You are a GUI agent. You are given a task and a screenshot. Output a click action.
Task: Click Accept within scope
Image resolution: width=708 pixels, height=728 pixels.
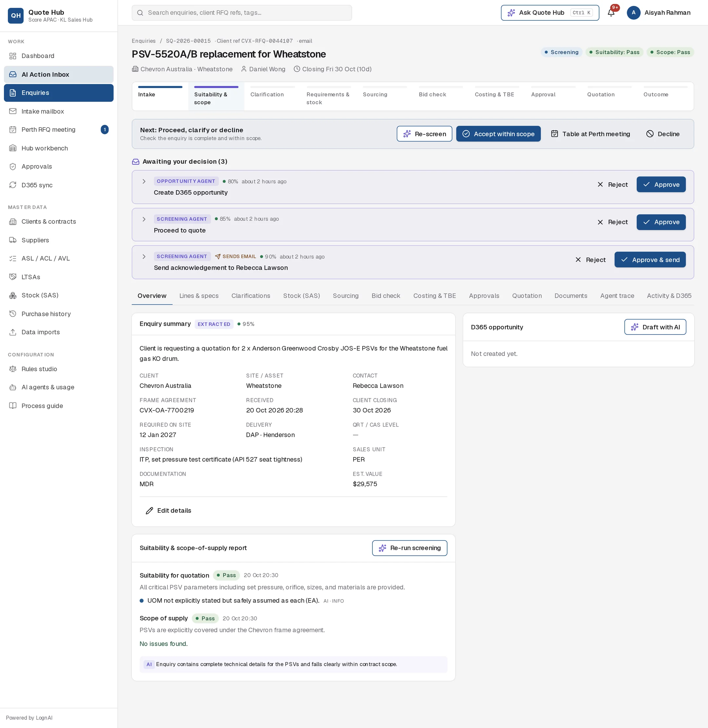click(x=498, y=134)
